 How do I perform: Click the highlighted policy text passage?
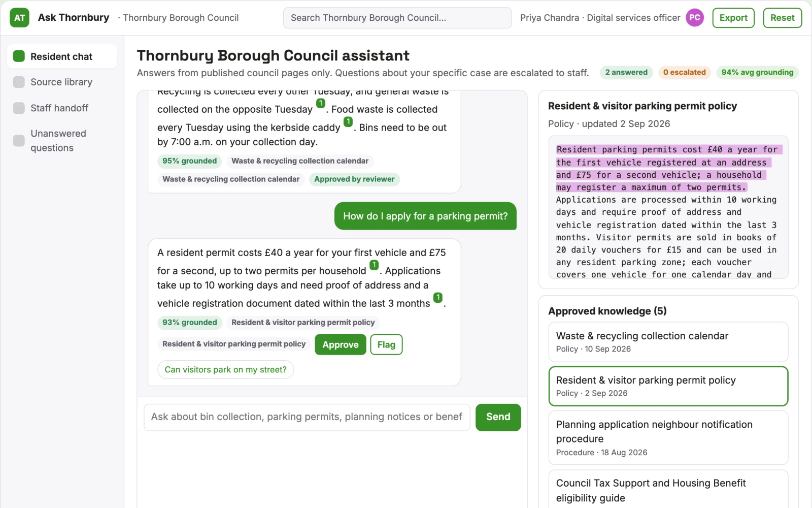(x=669, y=168)
